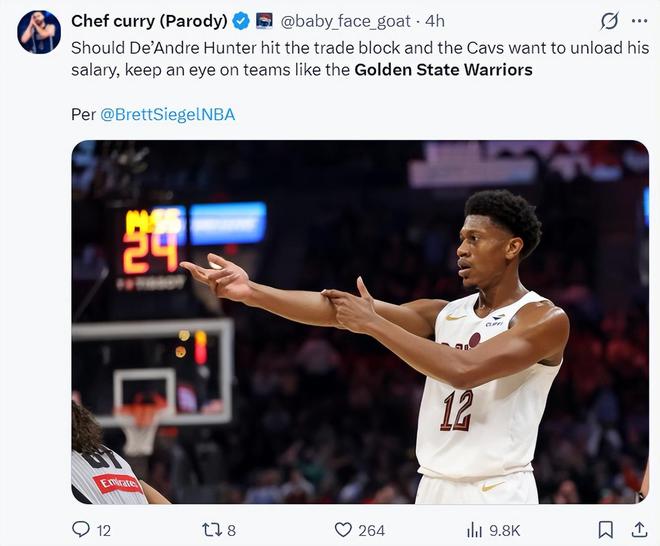Click the repost arrows icon

point(212,530)
